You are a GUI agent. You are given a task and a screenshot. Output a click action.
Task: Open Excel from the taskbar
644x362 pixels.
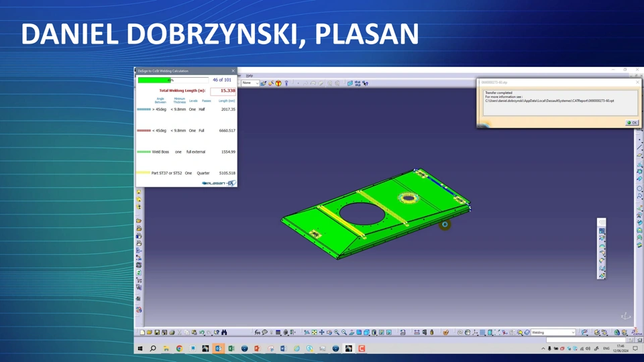231,349
